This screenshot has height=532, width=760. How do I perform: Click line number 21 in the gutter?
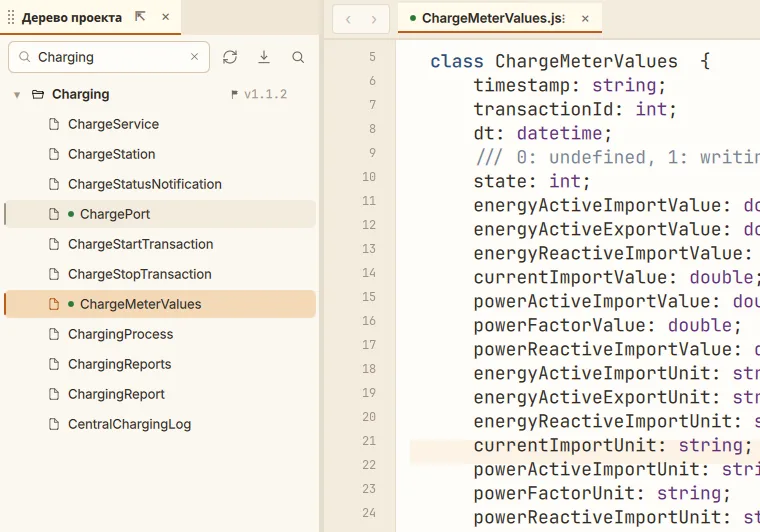pos(369,441)
